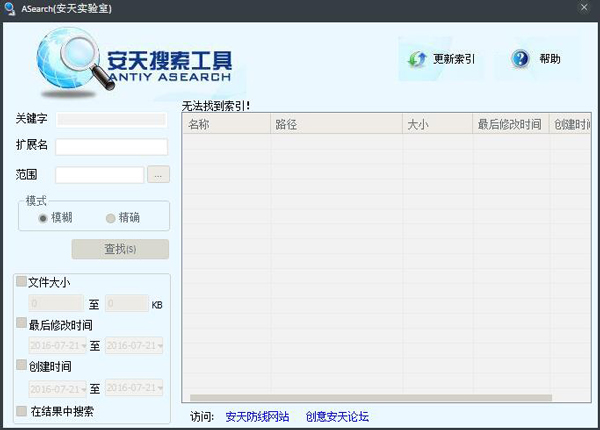Image resolution: width=600 pixels, height=430 pixels.
Task: Browse scope with the ... button
Action: click(158, 175)
